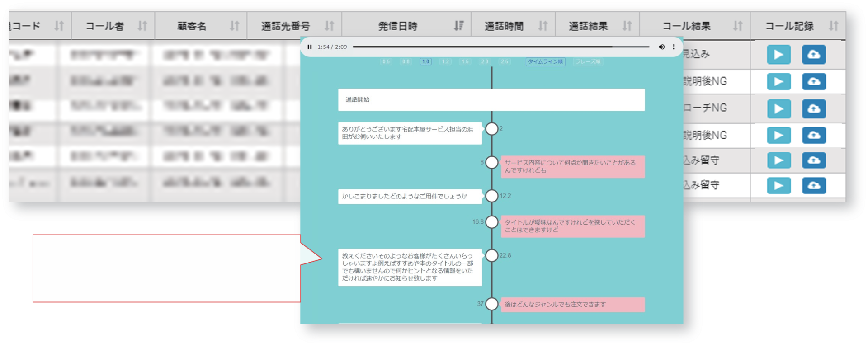Download the first row's call recording
The image size is (868, 348).
coord(814,55)
